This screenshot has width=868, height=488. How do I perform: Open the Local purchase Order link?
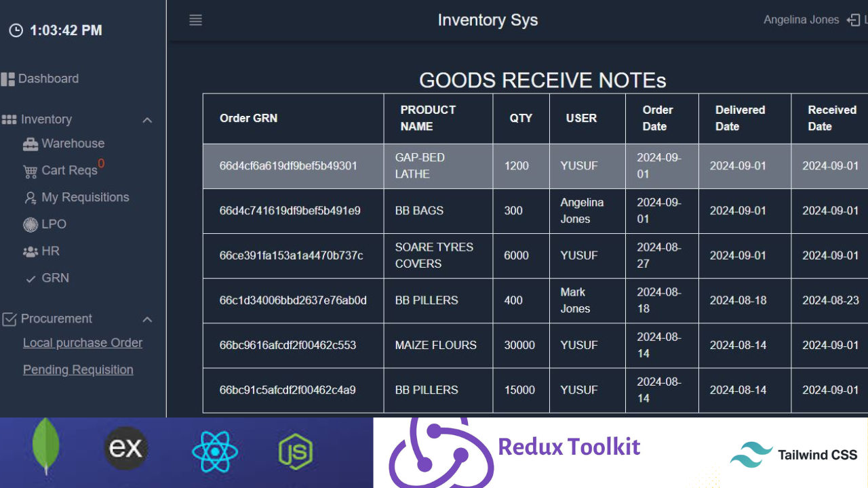coord(83,343)
